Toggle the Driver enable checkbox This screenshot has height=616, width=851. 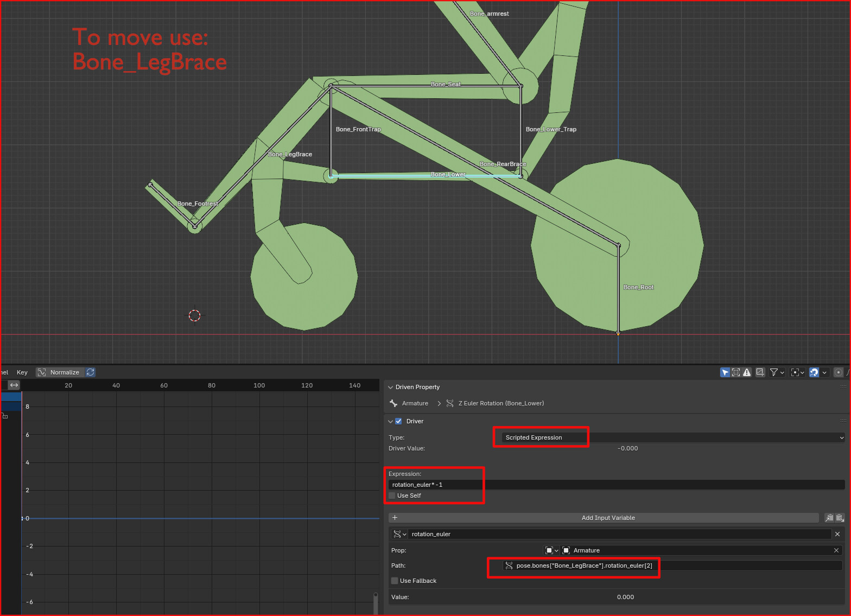398,421
